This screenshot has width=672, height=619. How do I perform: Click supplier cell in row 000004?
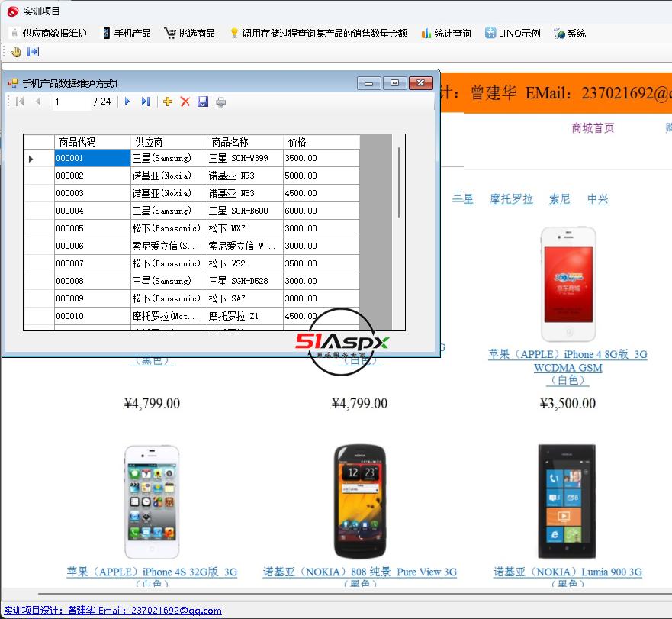[x=169, y=211]
